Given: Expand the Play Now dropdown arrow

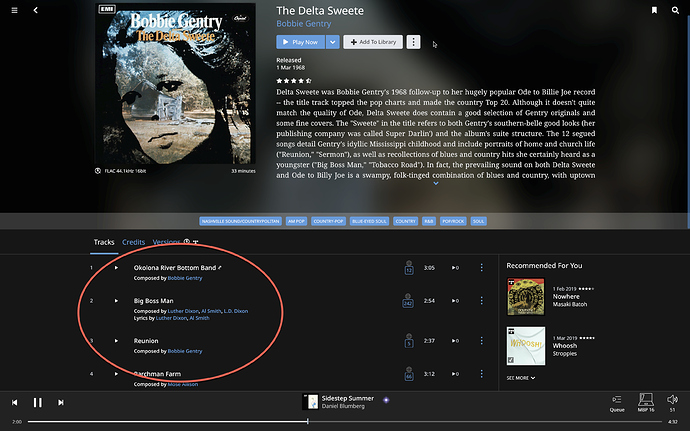Looking at the screenshot, I should tap(333, 42).
